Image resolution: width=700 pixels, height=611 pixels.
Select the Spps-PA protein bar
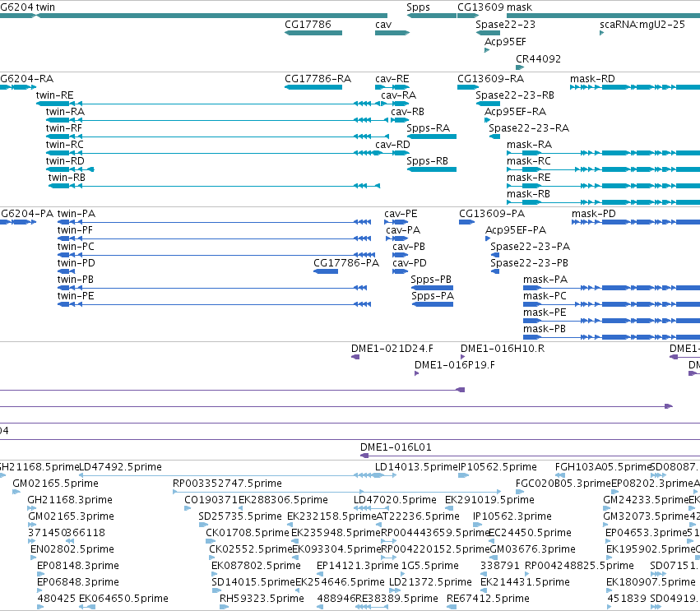(432, 304)
